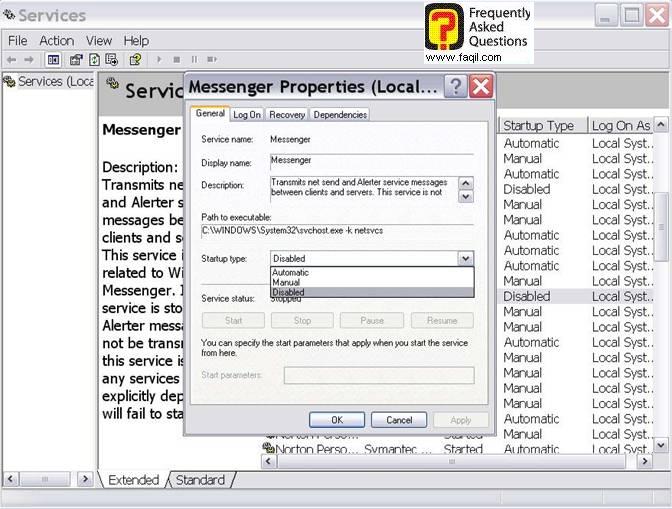Click the gear icon beside Services header
The height and width of the screenshot is (509, 672).
[x=112, y=82]
